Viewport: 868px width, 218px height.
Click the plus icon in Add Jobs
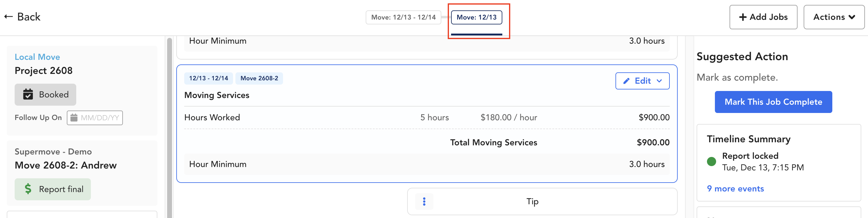[743, 17]
